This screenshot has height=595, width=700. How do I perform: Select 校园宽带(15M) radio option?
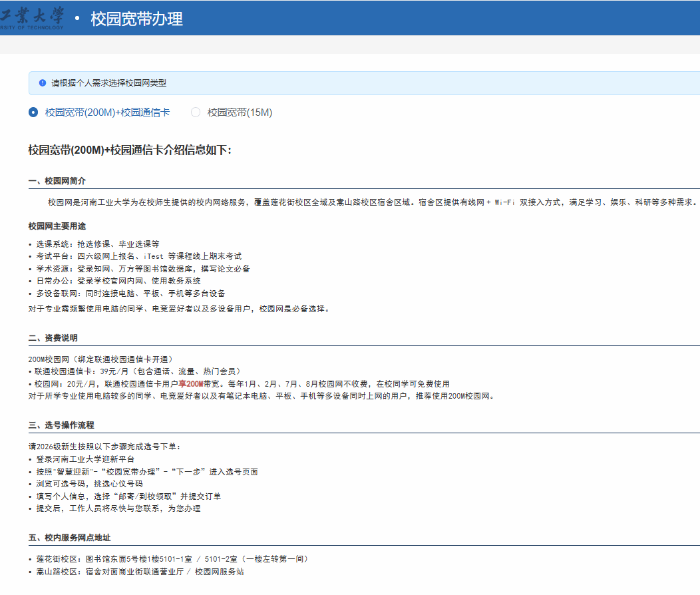click(196, 112)
